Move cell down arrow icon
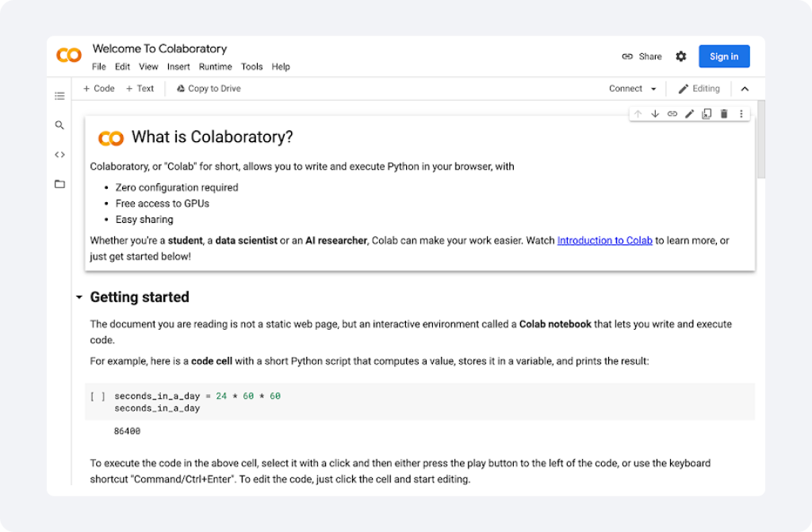Viewport: 812px width, 532px height. (655, 114)
